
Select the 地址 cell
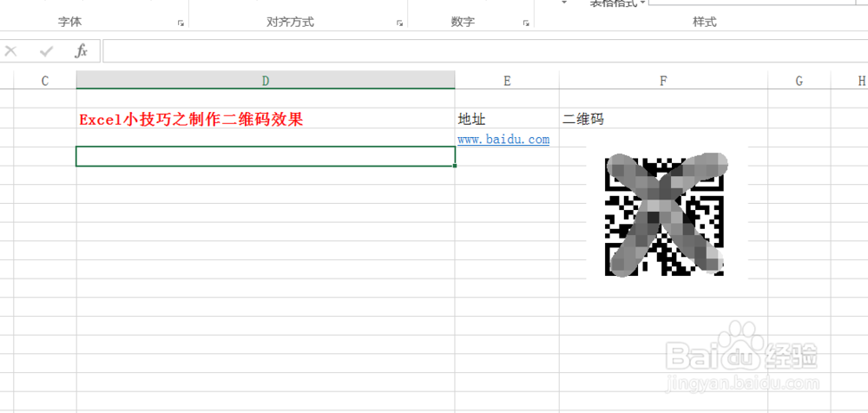pos(507,119)
